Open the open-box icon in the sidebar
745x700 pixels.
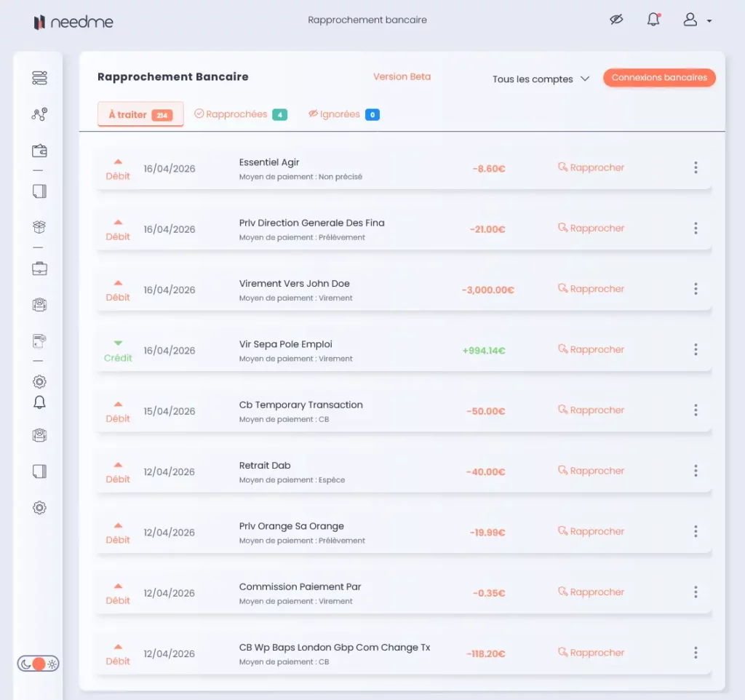39,228
